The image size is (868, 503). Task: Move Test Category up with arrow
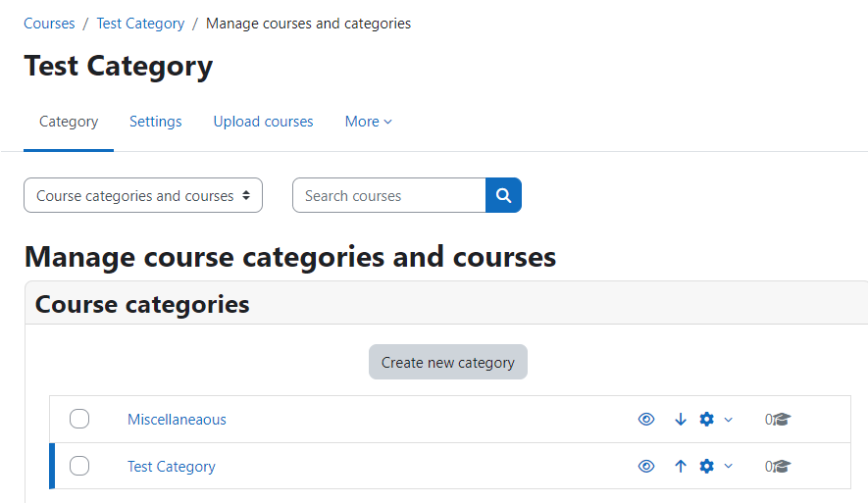coord(681,467)
